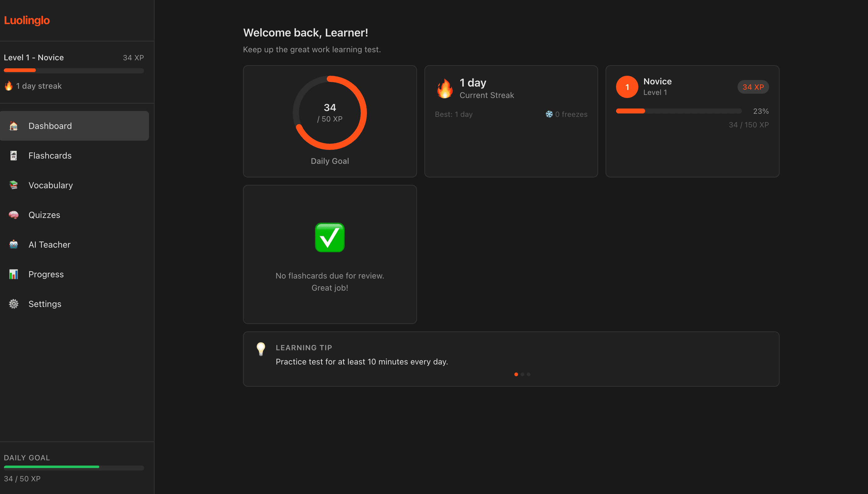Click "No flashcards due for review." message
This screenshot has height=494, width=868.
pos(330,276)
